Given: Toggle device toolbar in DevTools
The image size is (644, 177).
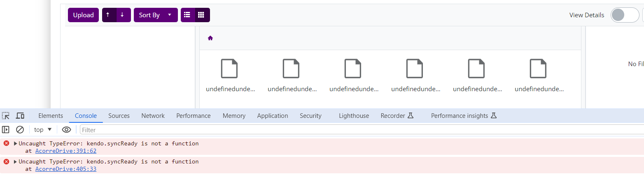Looking at the screenshot, I should (x=20, y=116).
